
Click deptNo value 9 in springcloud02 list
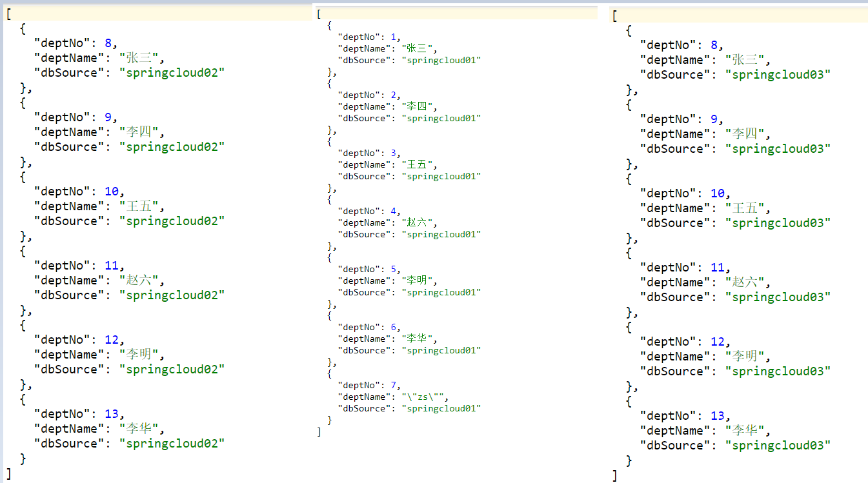click(x=108, y=117)
